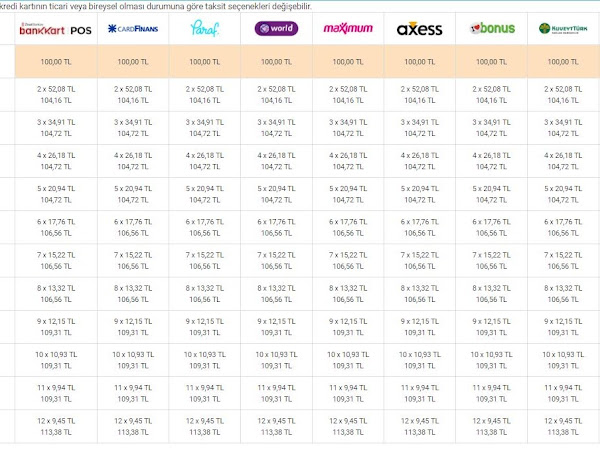Select 4 x 26,18 TL under Kuveyt Türk
This screenshot has height=450, width=600.
coord(563,156)
